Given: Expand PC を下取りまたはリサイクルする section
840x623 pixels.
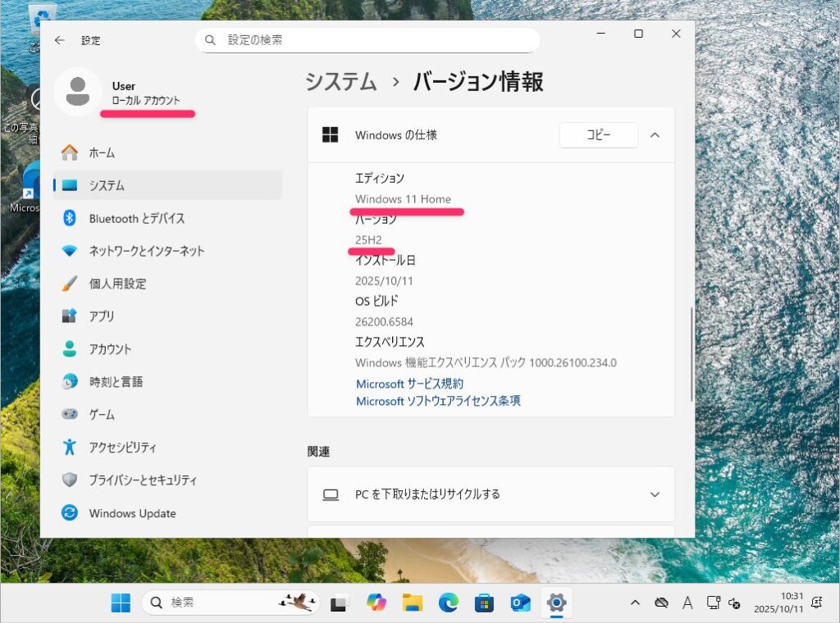Looking at the screenshot, I should 655,494.
